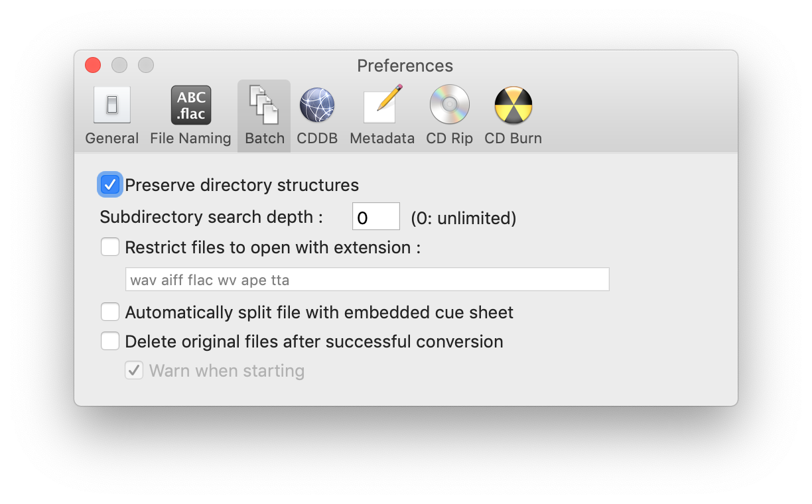Click the 'Delete original files after successful conversion' label
812x504 pixels.
click(314, 342)
